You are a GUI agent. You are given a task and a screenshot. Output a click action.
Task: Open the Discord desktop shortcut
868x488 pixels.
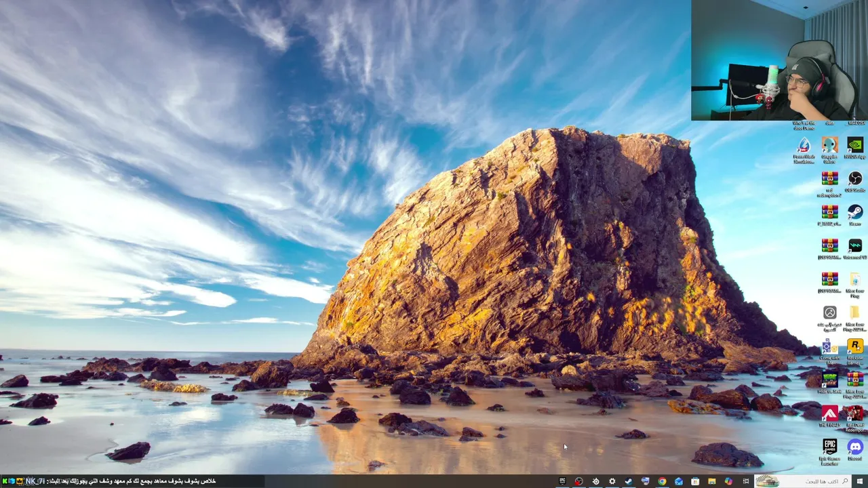tap(855, 449)
